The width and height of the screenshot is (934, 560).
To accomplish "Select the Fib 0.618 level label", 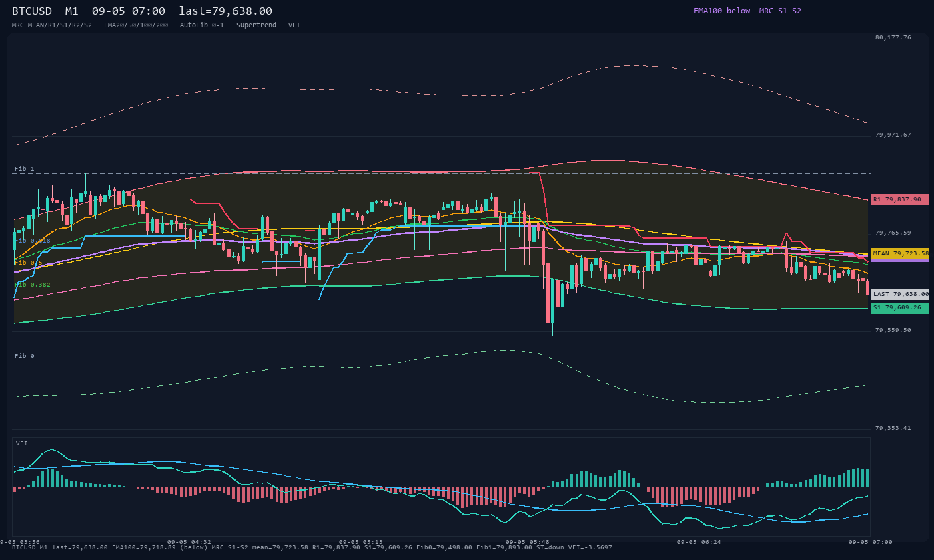I will [x=33, y=241].
